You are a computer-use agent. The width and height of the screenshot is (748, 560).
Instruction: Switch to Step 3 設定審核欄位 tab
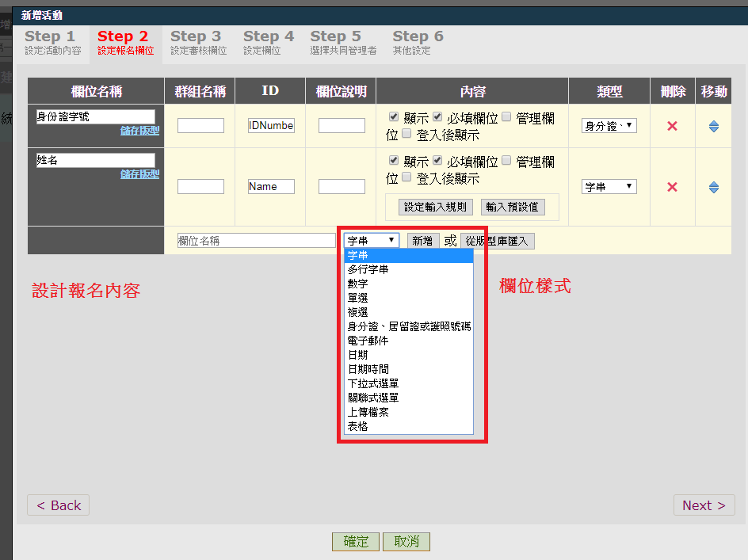[198, 43]
